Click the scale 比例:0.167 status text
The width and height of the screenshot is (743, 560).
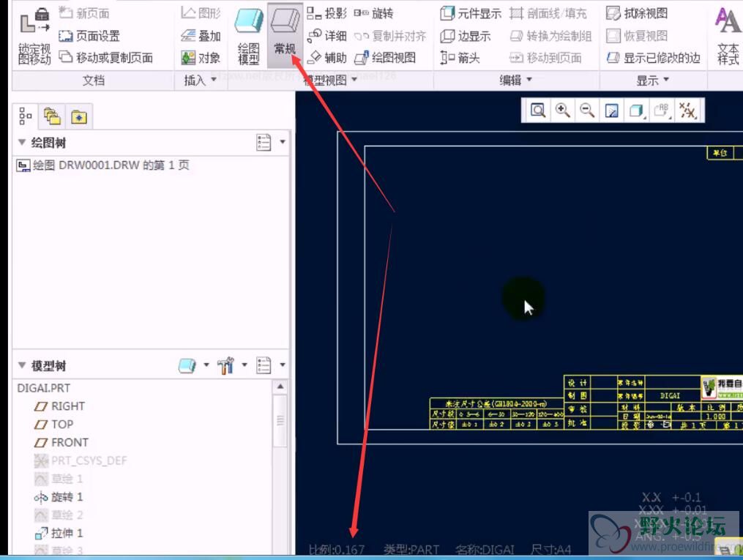coord(337,550)
